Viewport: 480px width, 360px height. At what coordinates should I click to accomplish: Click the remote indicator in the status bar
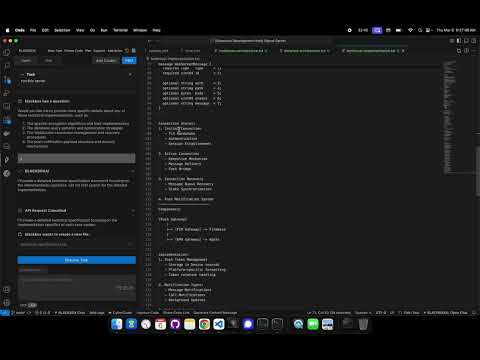click(5, 313)
